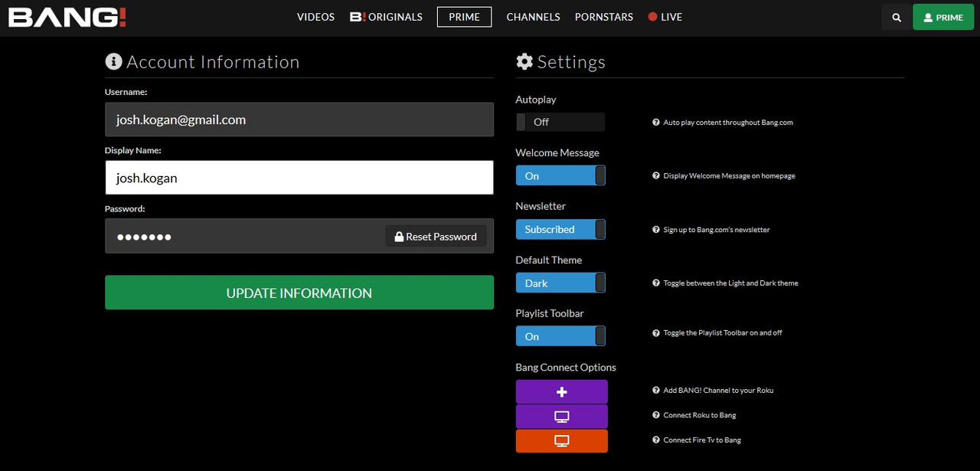Click the UPDATE INFORMATION button
980x471 pixels.
tap(299, 293)
